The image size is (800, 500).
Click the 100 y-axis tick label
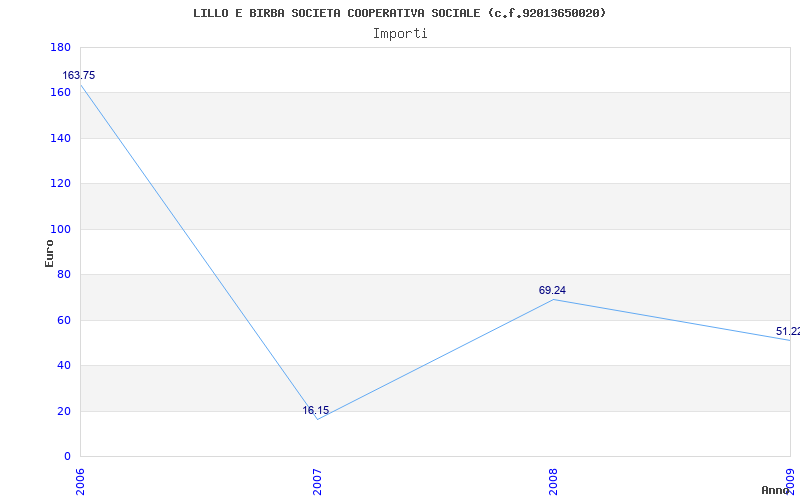point(60,229)
